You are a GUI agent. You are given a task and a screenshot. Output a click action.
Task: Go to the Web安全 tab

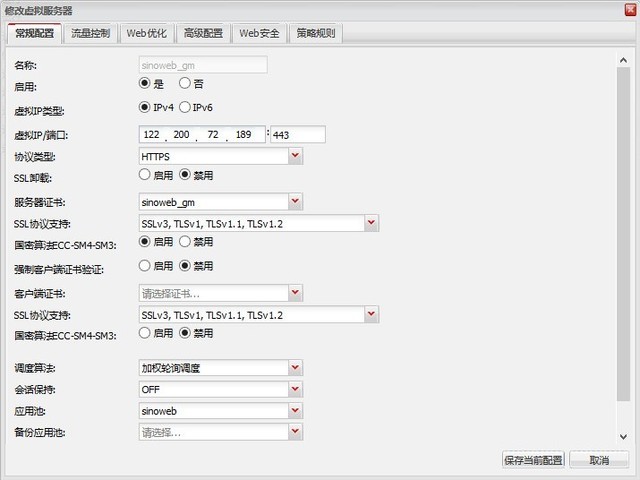259,33
